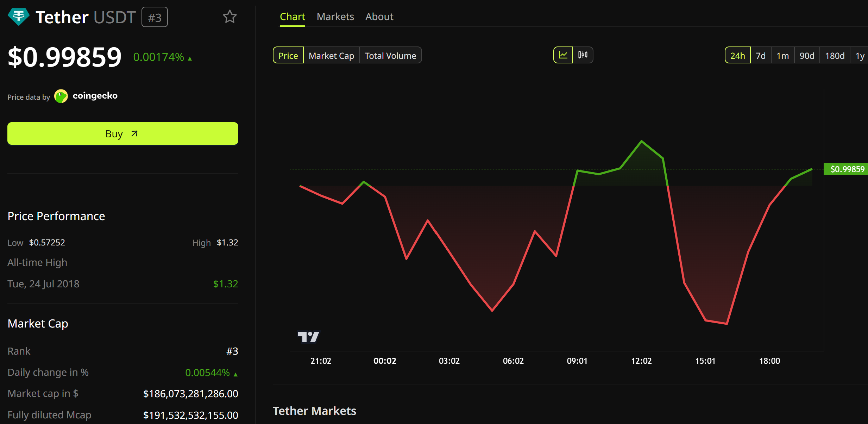Click the $191,532,532,155.00 fully diluted value
868x424 pixels.
pos(190,415)
